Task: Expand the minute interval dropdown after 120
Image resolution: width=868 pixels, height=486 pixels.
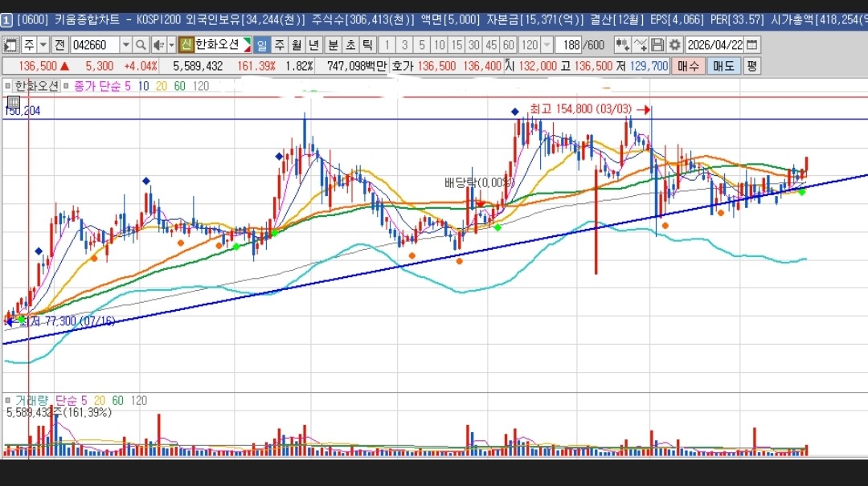Action: pos(547,45)
